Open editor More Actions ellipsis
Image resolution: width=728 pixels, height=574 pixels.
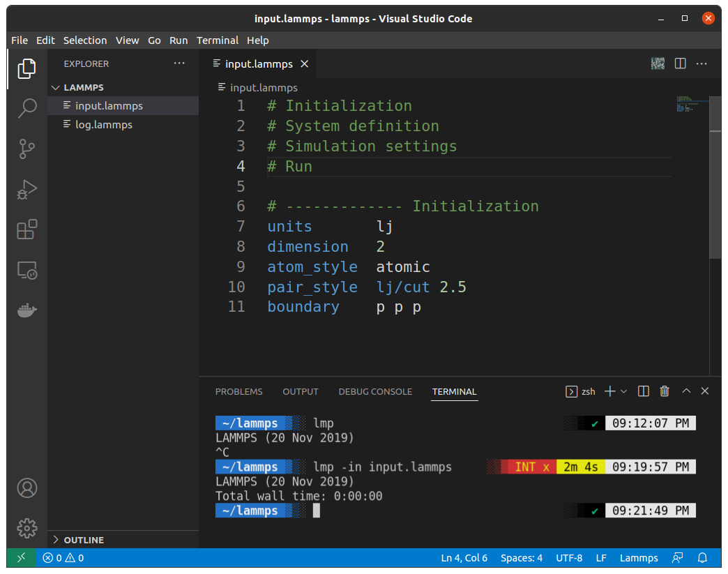(x=702, y=63)
